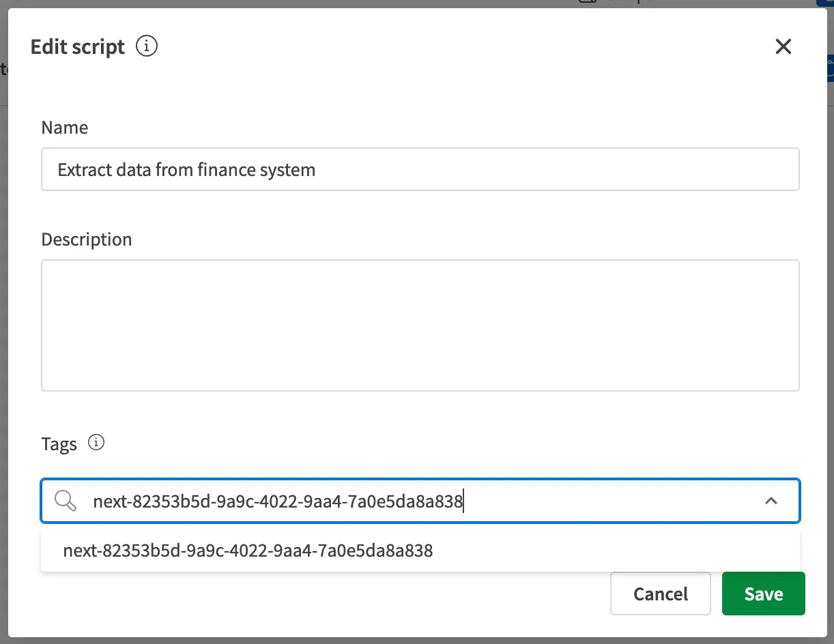Viewport: 834px width, 644px height.
Task: Click the info icon next to Tags label
Action: click(97, 443)
